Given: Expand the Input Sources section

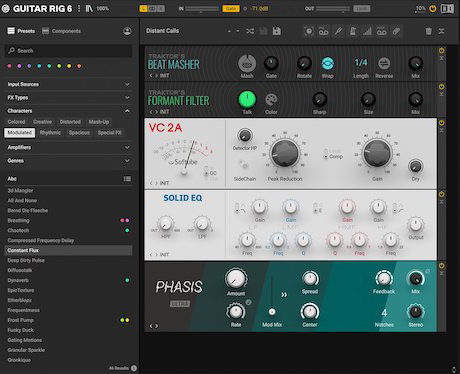Looking at the screenshot, I should (68, 84).
